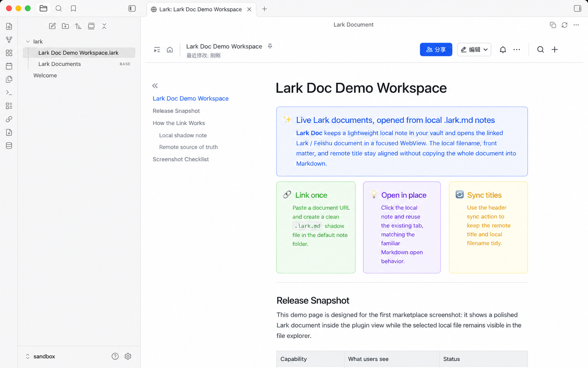Click the ribbon new document plus icon
Screen dimensions: 588x368
[9, 132]
